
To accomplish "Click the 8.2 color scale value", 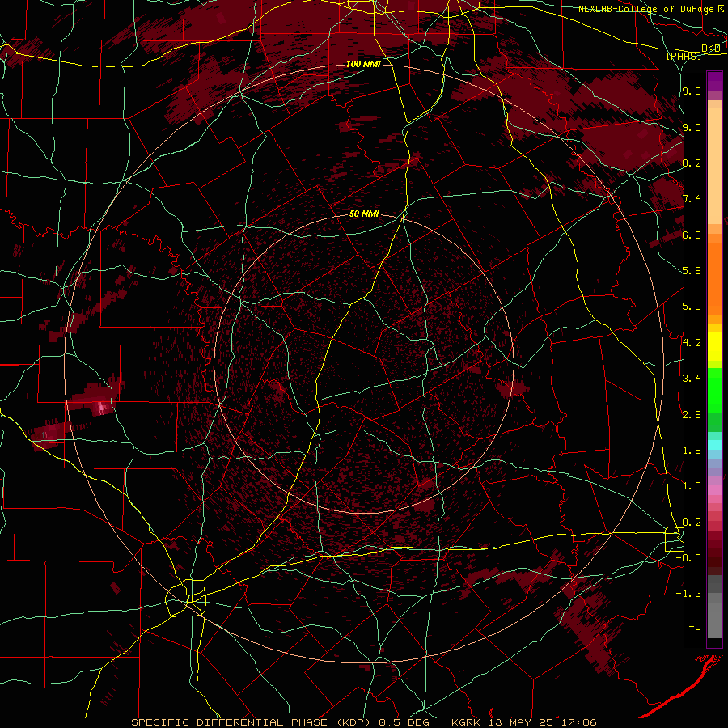I will pyautogui.click(x=692, y=163).
